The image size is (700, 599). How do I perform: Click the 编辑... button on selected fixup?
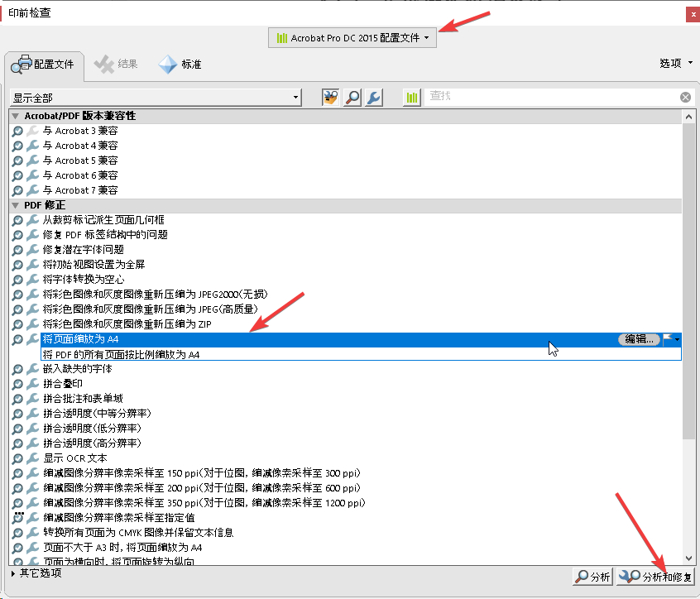(x=640, y=339)
